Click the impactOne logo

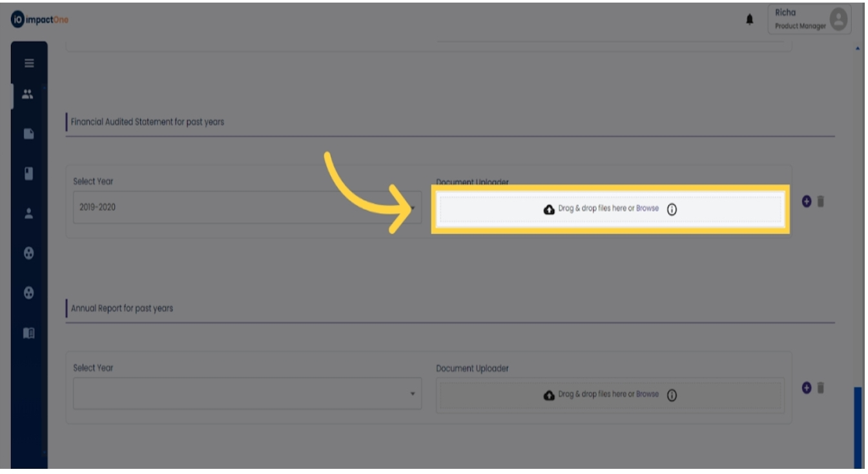click(40, 20)
